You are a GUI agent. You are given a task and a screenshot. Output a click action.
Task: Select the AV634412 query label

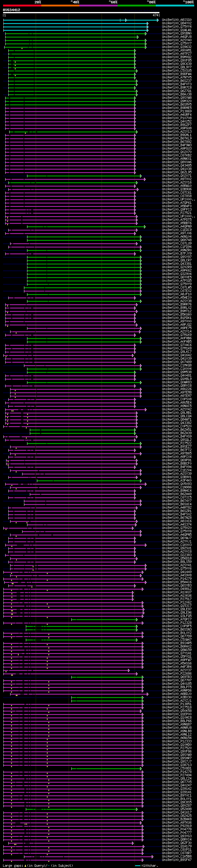(11, 10)
